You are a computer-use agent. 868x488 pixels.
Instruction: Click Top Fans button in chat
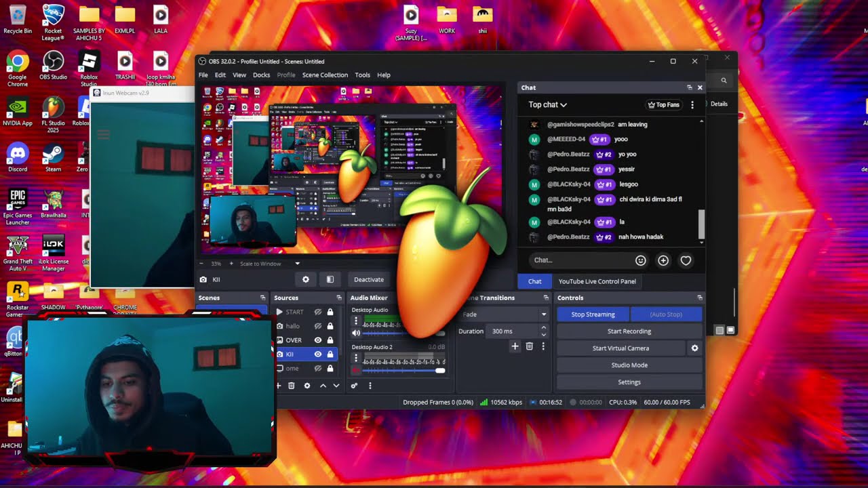click(x=664, y=105)
